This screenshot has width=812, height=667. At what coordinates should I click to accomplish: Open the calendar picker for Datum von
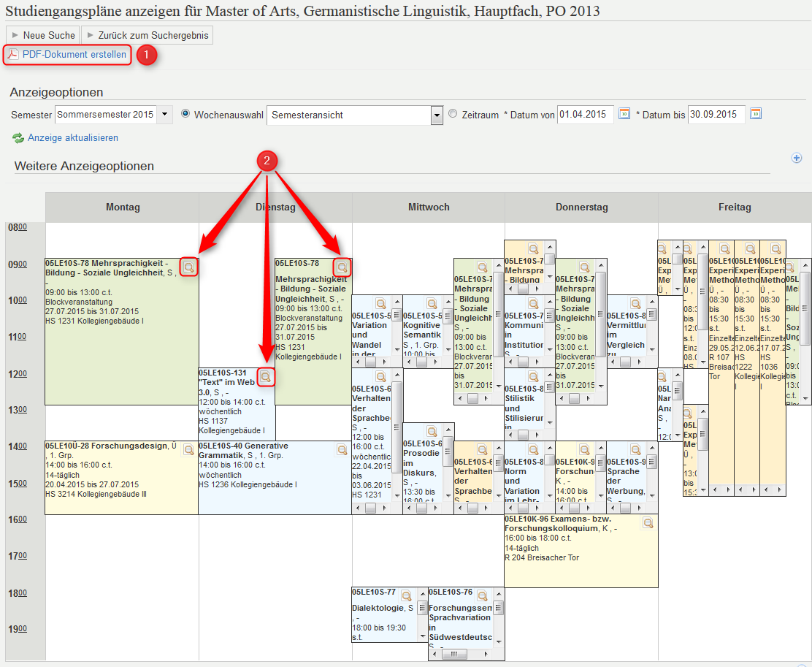coord(624,113)
